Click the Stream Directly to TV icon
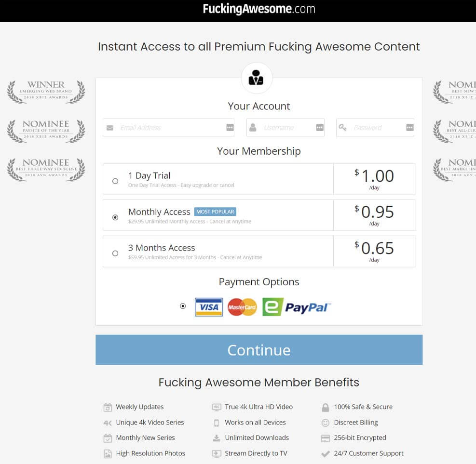The width and height of the screenshot is (476, 464). coord(217,454)
